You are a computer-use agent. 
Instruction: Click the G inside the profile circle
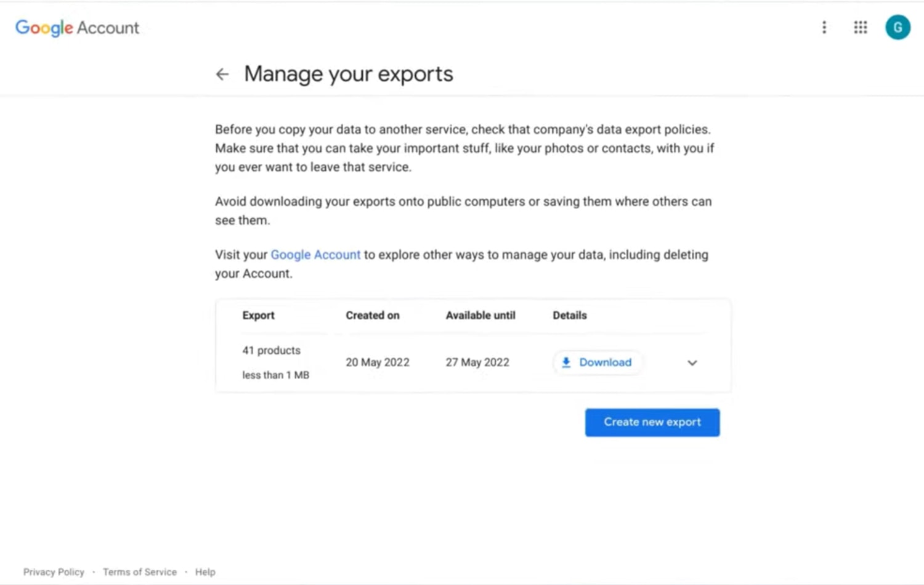pos(898,27)
